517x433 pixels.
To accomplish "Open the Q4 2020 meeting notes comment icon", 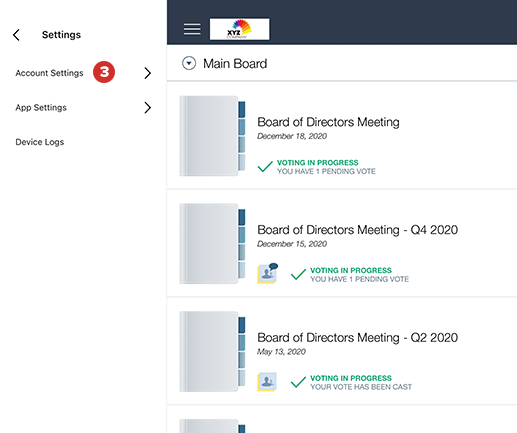I will coord(267,273).
